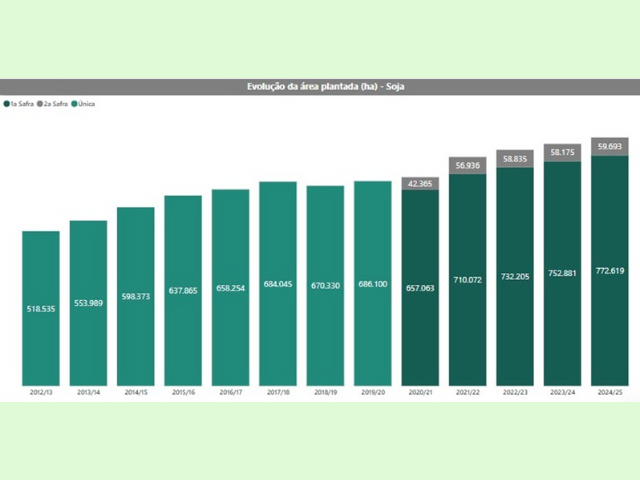Click the 2018/19 x-axis label

325,393
